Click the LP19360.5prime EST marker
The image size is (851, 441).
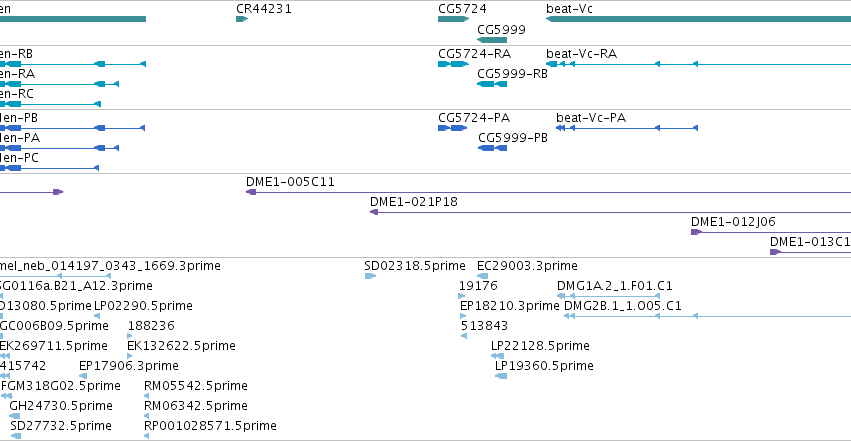coord(501,376)
